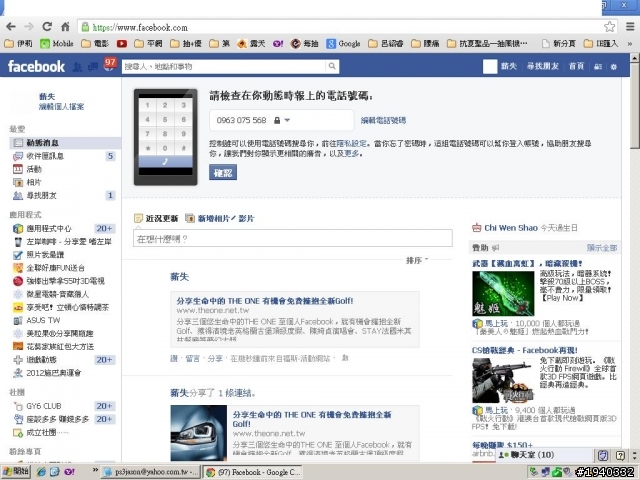The width and height of the screenshot is (640, 480).
Task: Open messages icon in the header
Action: [93, 67]
